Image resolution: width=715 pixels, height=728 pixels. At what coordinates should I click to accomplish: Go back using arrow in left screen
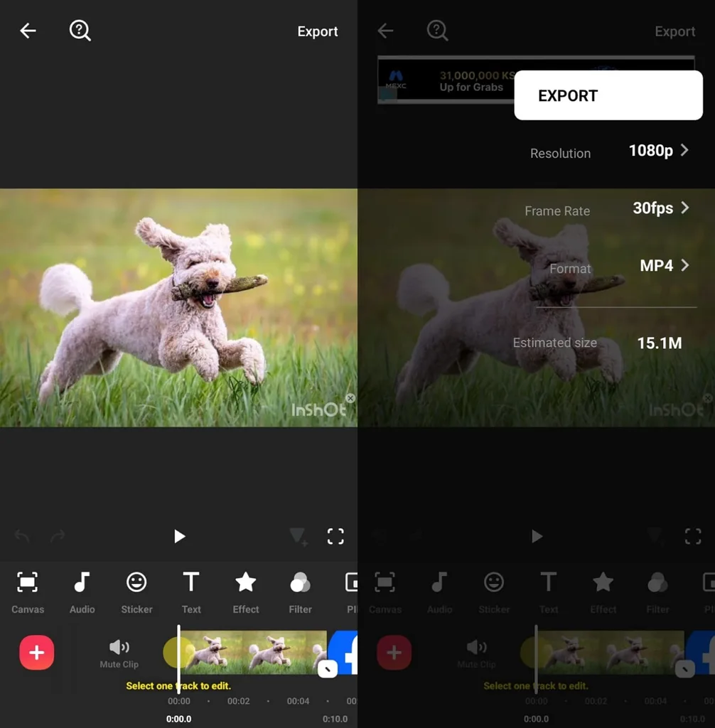28,31
